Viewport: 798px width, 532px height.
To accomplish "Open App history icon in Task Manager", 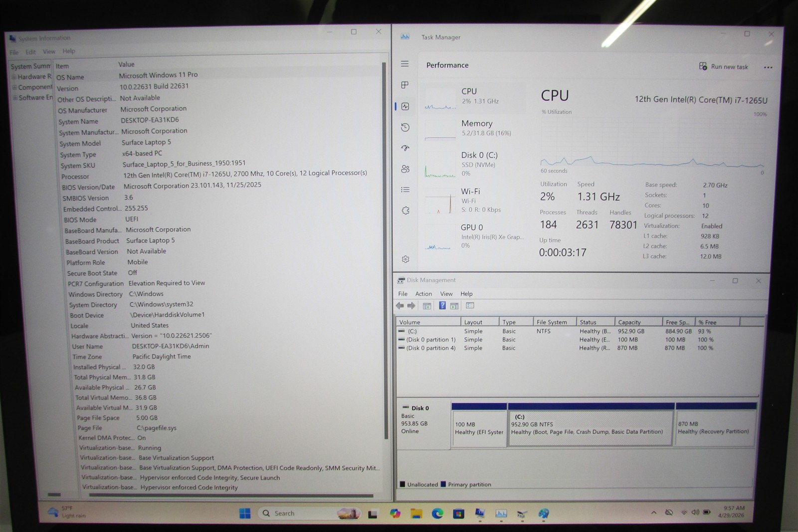I will click(x=405, y=128).
